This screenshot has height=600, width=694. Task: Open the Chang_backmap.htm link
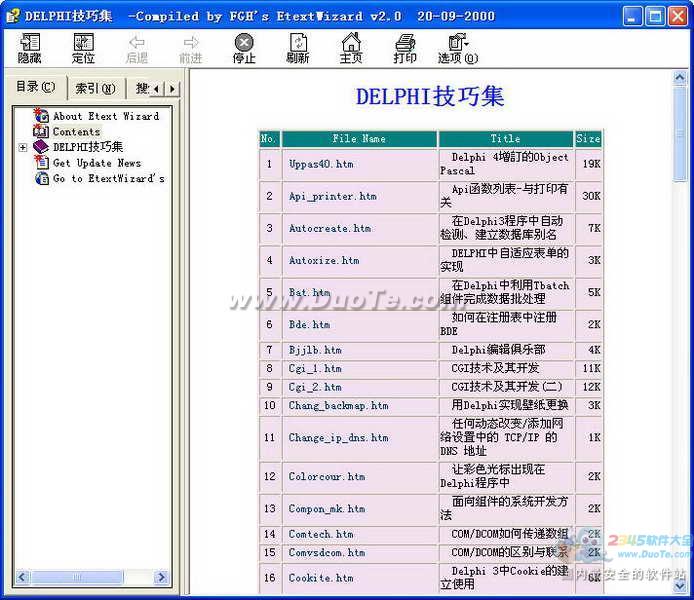pyautogui.click(x=339, y=406)
